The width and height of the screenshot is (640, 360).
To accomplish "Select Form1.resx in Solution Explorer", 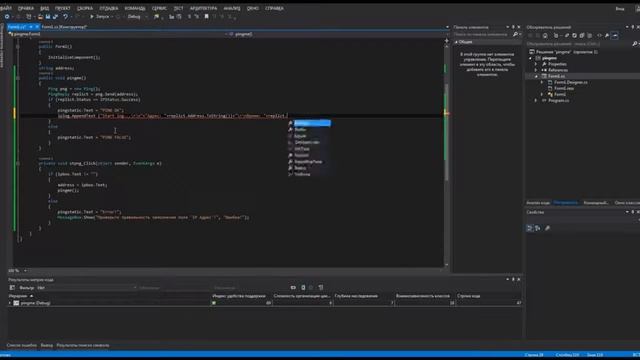I will pos(564,88).
